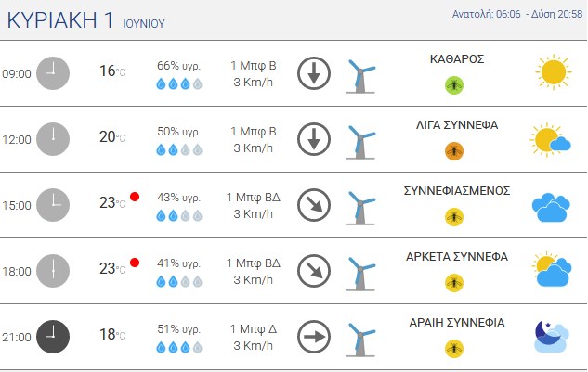
Task: Click the dark clock icon at 21:00
Action: click(x=53, y=337)
